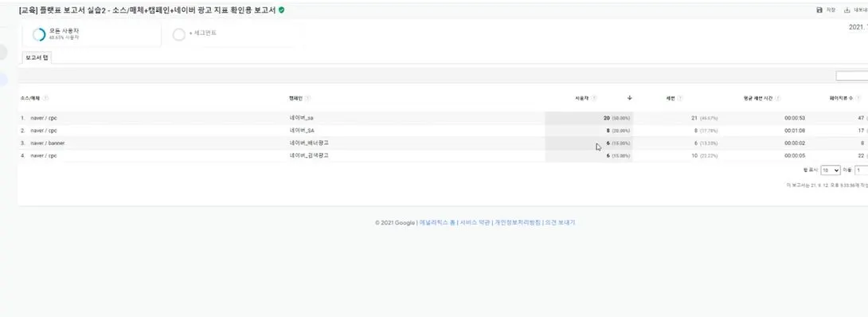Click the help icon next to 세션 header
Image resolution: width=868 pixels, height=317 pixels.
click(x=680, y=98)
